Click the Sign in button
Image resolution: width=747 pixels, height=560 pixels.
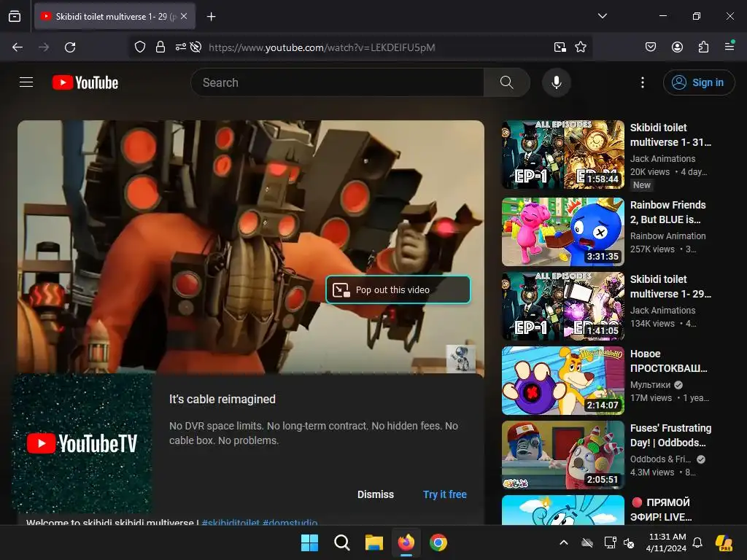click(x=698, y=82)
